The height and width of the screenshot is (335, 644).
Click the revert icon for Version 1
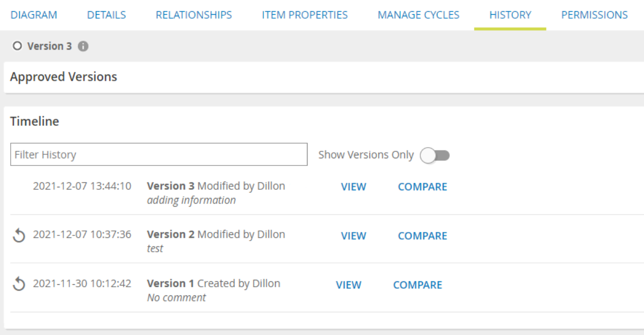pyautogui.click(x=19, y=285)
